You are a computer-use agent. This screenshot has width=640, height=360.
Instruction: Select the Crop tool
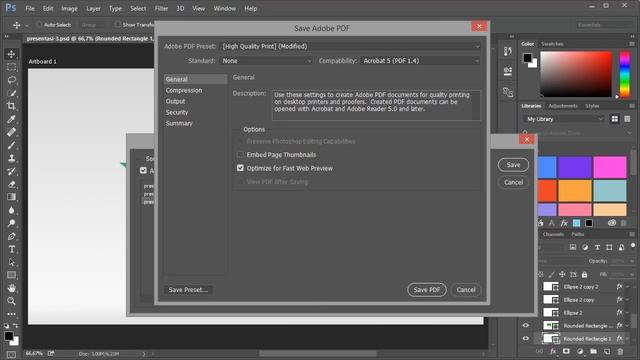coord(11,106)
